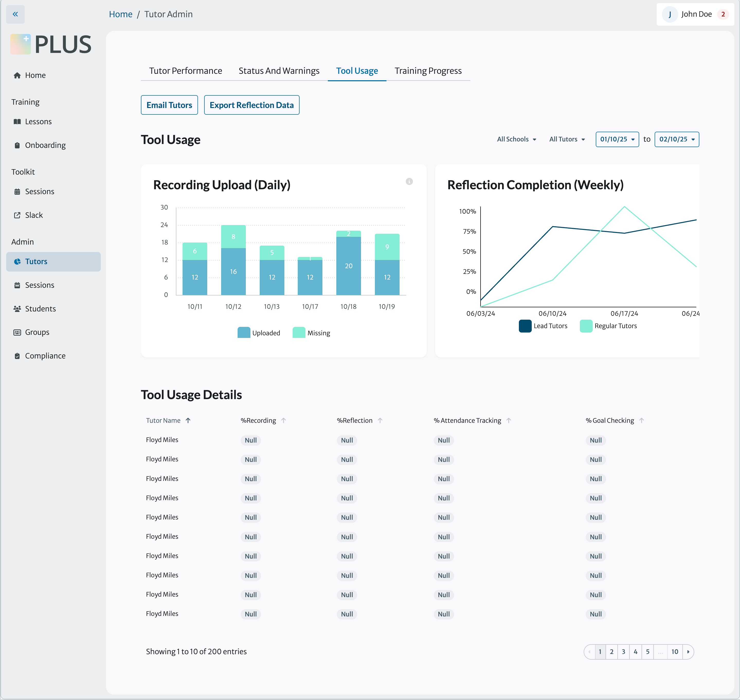Sort table by %Recording arrow icon
The width and height of the screenshot is (740, 700).
[x=283, y=420]
